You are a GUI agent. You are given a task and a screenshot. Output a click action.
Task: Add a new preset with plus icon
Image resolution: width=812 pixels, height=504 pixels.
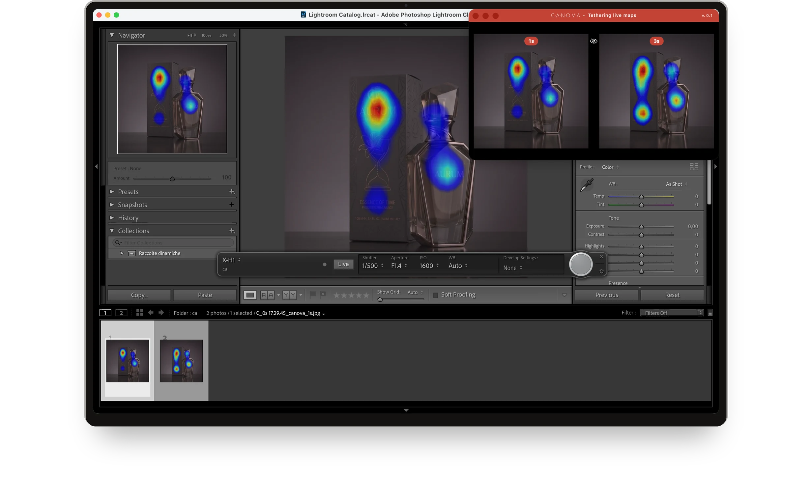pyautogui.click(x=232, y=192)
